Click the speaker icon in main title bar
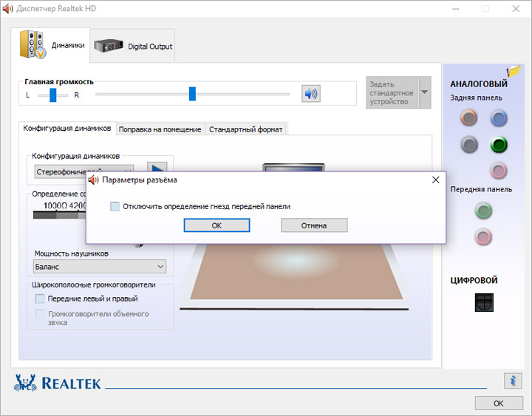Image resolution: width=532 pixels, height=416 pixels. (x=7, y=8)
